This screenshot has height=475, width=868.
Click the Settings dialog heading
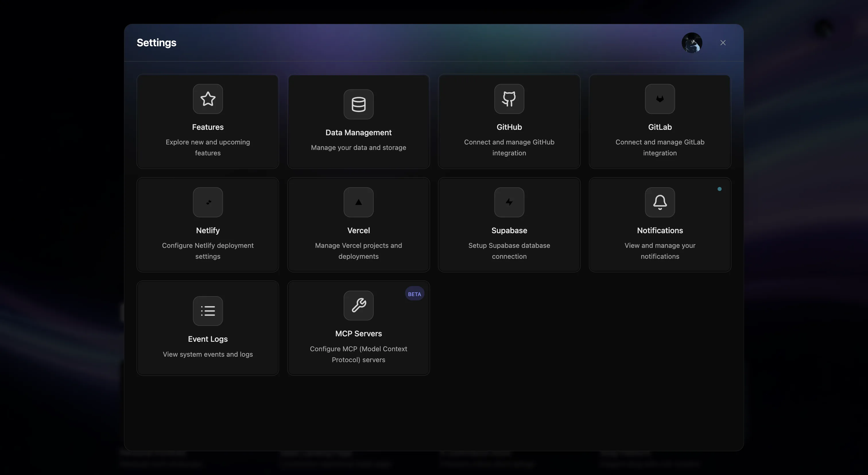pos(157,43)
